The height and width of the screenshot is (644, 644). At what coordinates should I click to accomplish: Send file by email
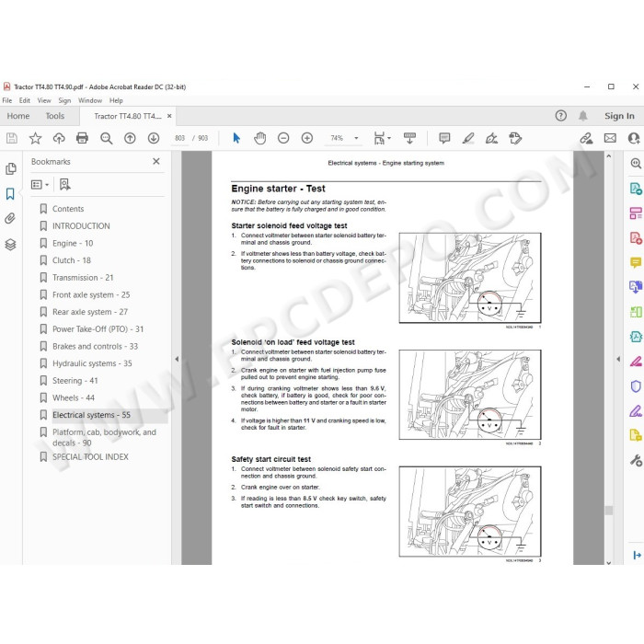(610, 138)
